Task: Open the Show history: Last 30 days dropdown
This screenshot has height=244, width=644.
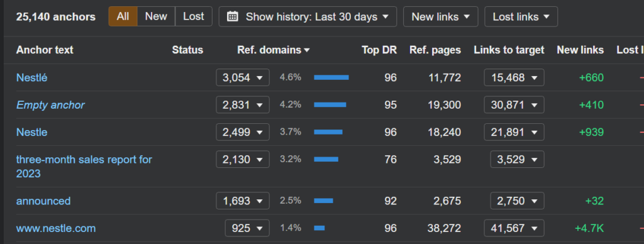Action: [308, 16]
